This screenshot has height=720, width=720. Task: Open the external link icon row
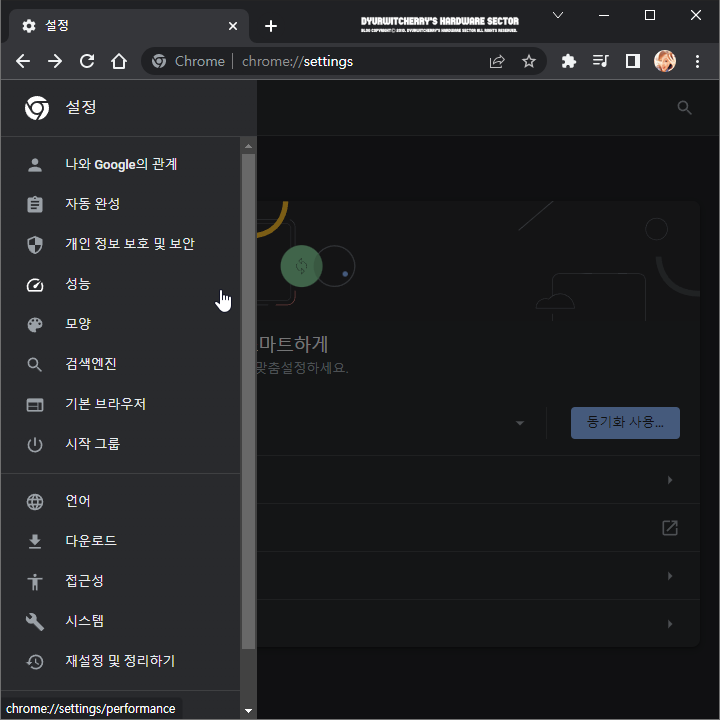(x=670, y=528)
